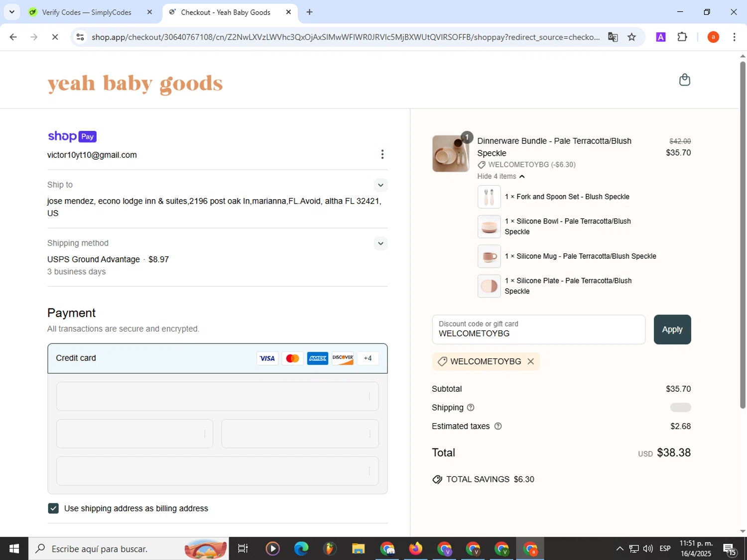Click the browser address bar URL
The height and width of the screenshot is (560, 747).
pyautogui.click(x=346, y=37)
